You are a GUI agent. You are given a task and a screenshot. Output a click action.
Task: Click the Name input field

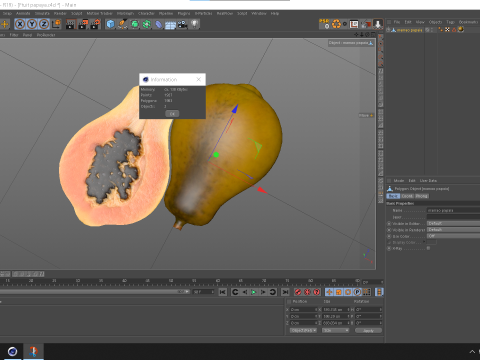pos(453,210)
